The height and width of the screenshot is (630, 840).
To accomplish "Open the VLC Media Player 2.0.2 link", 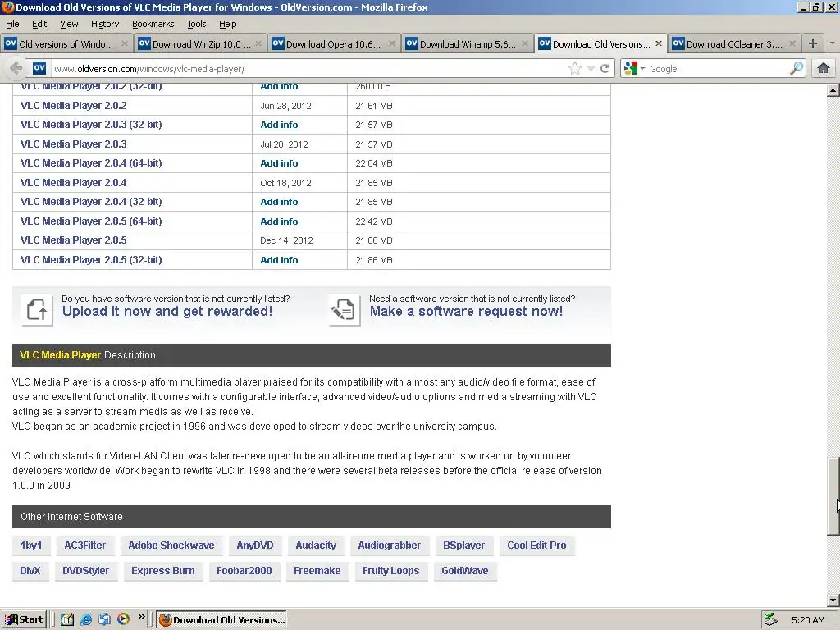I will pyautogui.click(x=73, y=106).
